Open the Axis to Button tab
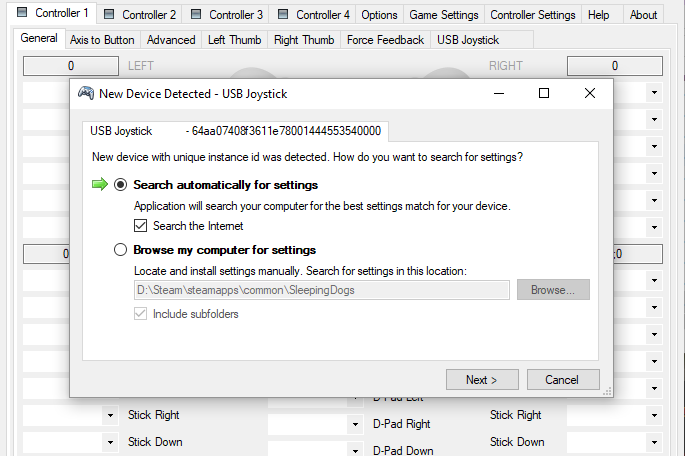The image size is (685, 456). 102,40
